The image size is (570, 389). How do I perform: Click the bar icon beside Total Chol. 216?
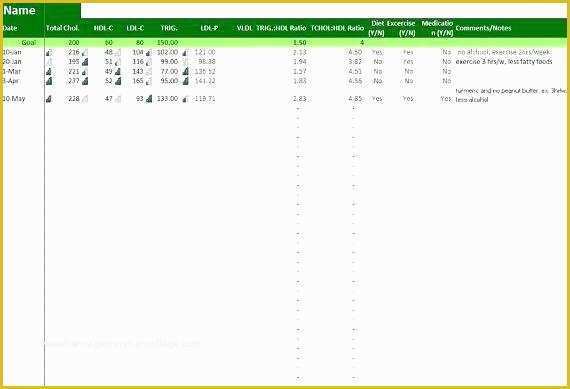click(x=49, y=52)
